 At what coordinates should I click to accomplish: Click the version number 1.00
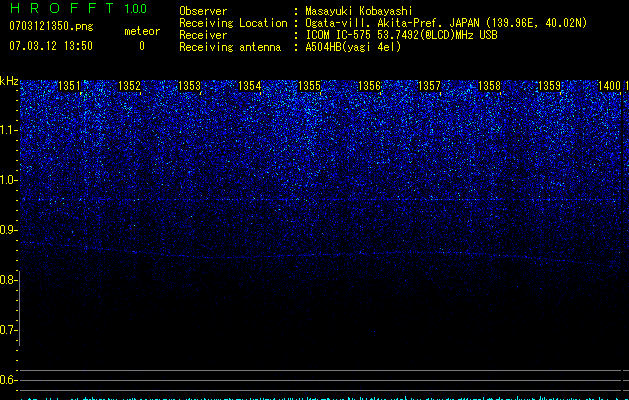click(x=136, y=8)
